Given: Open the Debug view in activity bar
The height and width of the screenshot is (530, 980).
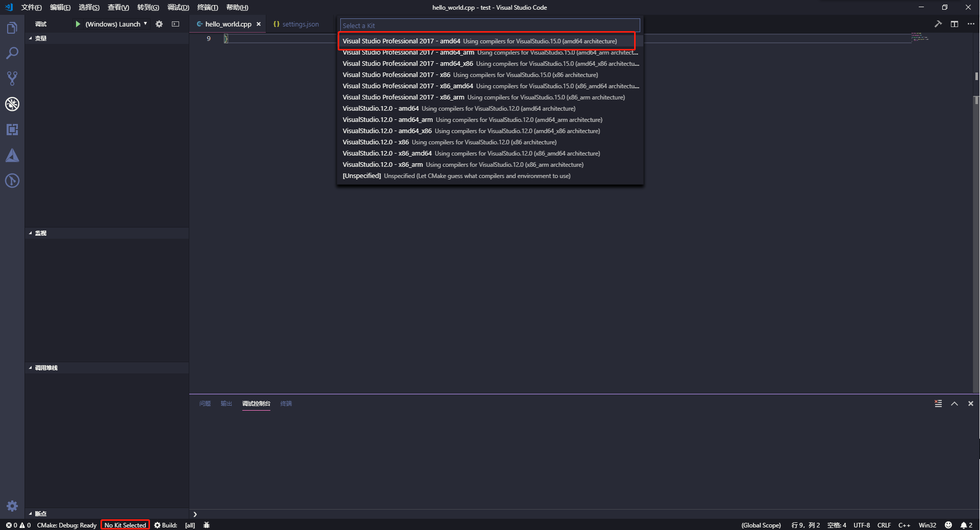Looking at the screenshot, I should [x=12, y=104].
